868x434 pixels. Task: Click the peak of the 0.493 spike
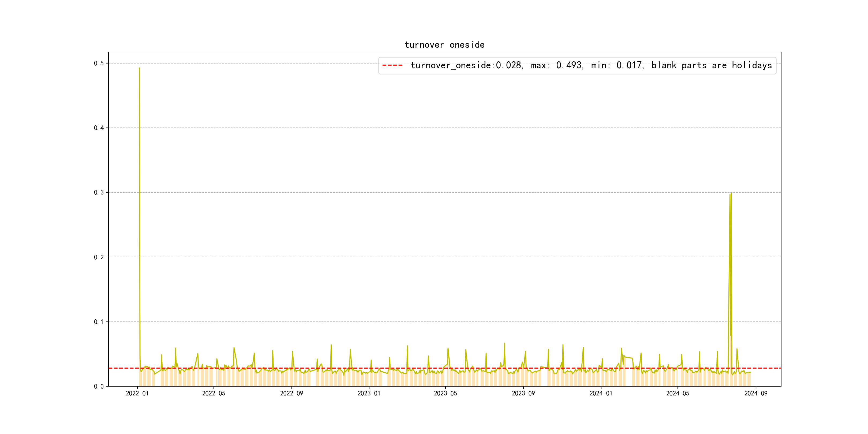pyautogui.click(x=139, y=68)
